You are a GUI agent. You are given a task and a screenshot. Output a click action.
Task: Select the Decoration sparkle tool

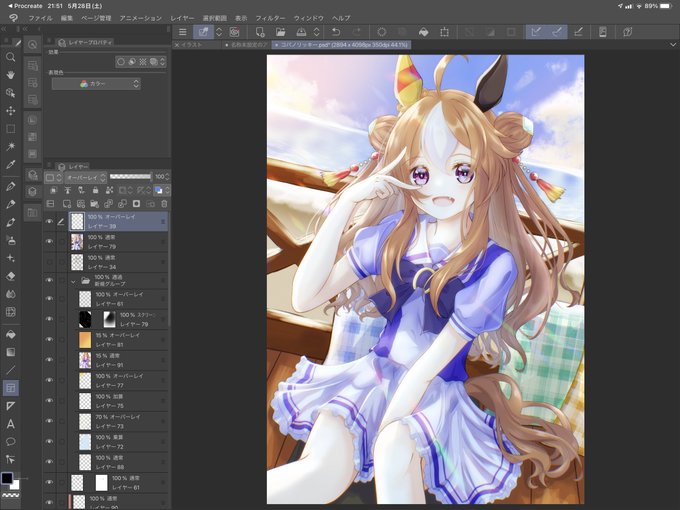click(x=10, y=258)
